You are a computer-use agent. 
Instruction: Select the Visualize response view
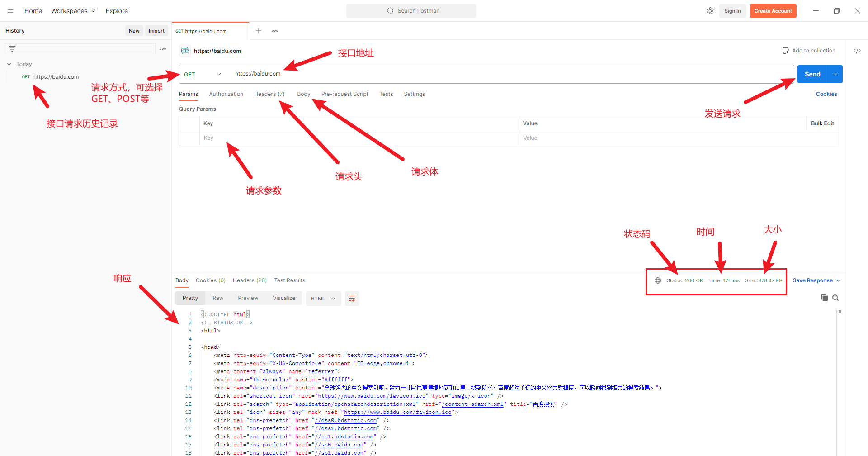(x=284, y=298)
